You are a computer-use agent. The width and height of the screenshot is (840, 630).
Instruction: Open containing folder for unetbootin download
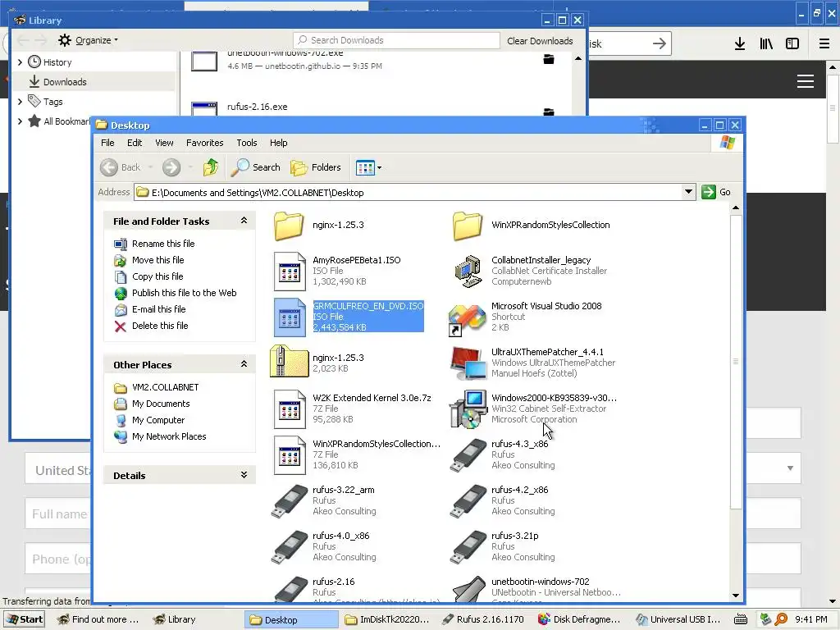coord(549,59)
